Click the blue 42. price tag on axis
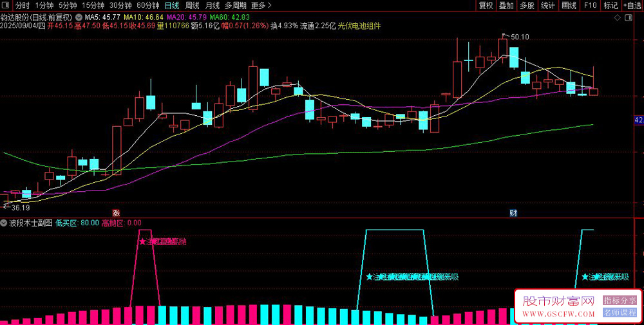The image size is (644, 325). point(639,120)
